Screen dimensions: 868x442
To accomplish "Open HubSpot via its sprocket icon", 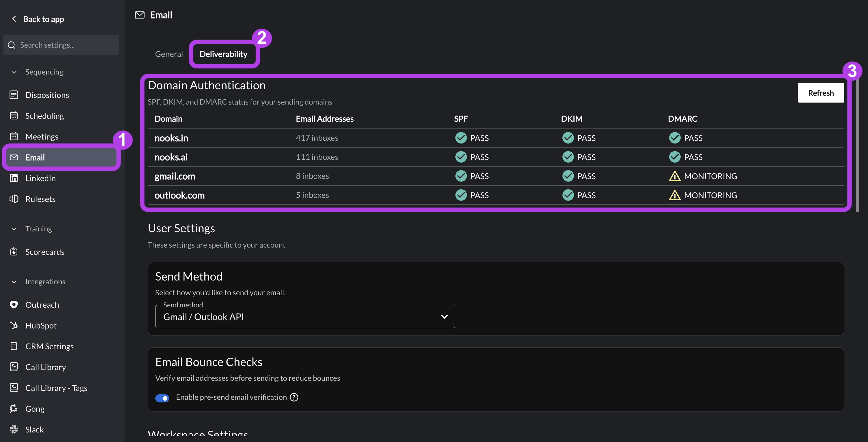I will click(14, 325).
